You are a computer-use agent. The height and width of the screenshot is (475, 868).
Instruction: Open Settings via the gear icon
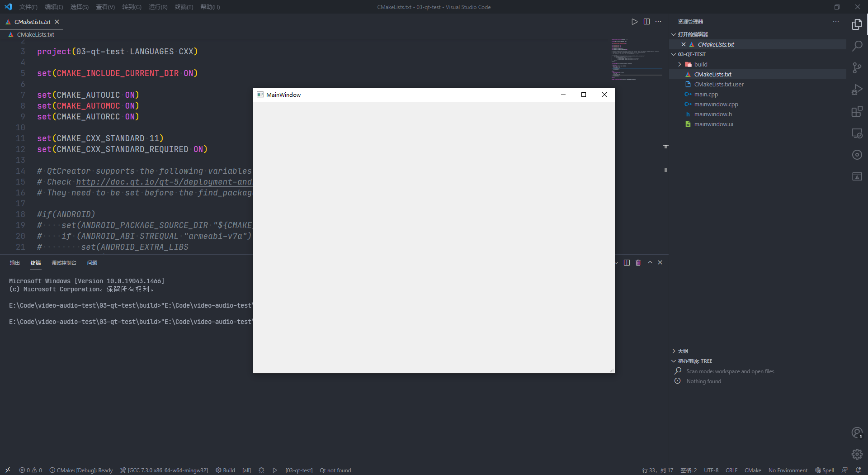click(857, 454)
